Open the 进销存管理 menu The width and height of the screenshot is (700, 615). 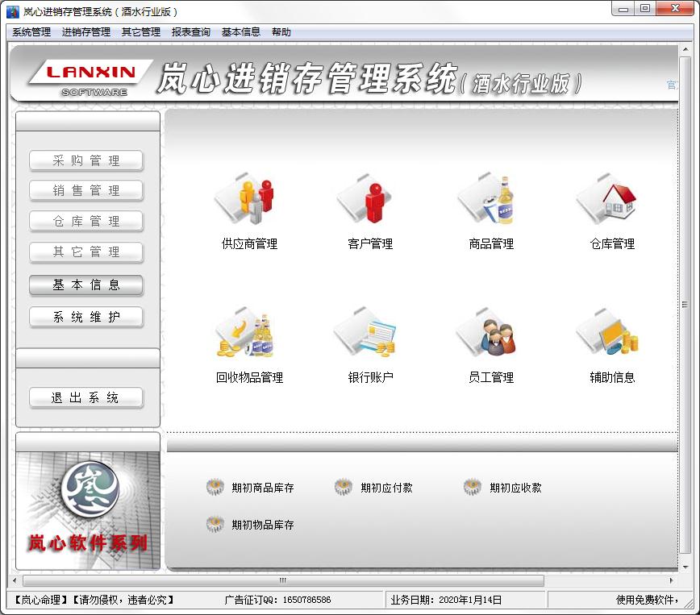pos(86,32)
